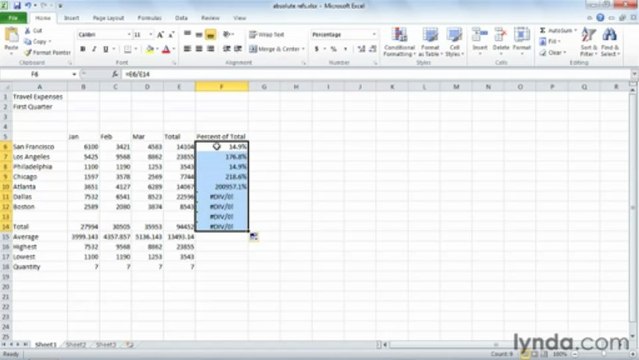Select column F header
The width and height of the screenshot is (639, 360).
tap(222, 86)
